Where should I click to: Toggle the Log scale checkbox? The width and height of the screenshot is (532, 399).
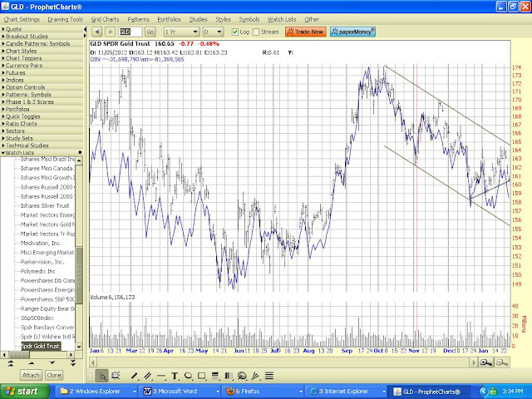(x=234, y=32)
